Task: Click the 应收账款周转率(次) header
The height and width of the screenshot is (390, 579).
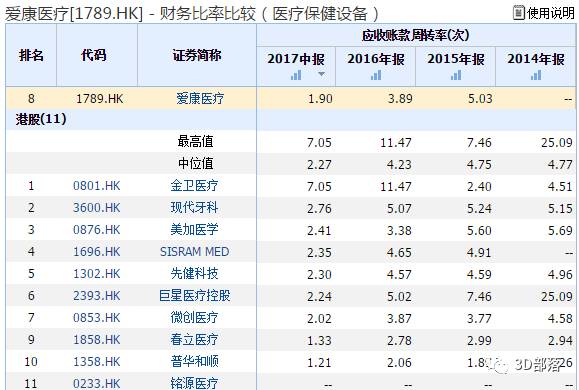Action: coord(415,35)
